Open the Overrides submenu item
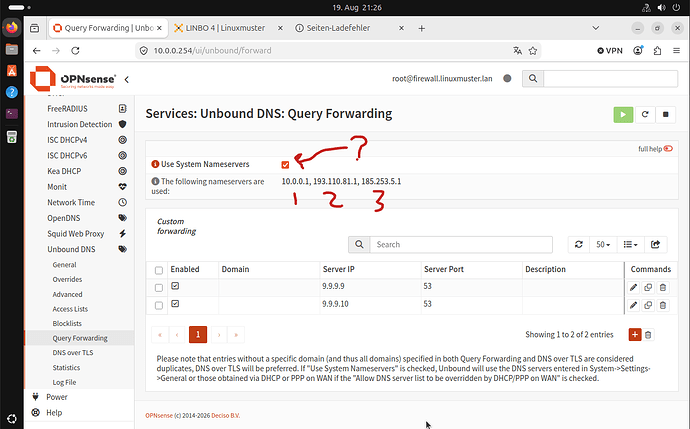The image size is (690, 429). pyautogui.click(x=67, y=279)
